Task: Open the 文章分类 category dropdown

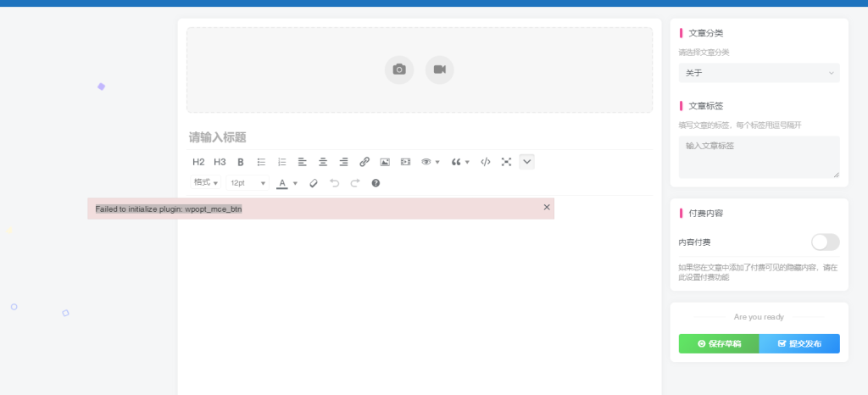Action: point(759,73)
